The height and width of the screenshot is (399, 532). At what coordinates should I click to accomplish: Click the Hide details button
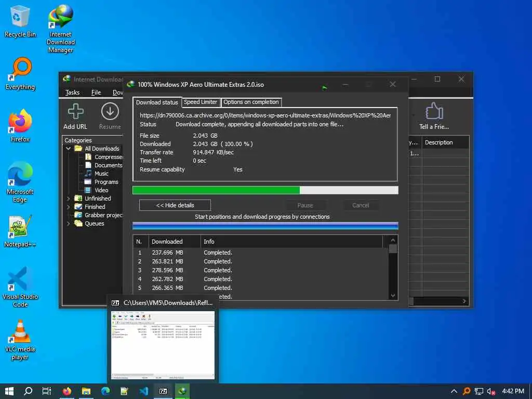[175, 205]
